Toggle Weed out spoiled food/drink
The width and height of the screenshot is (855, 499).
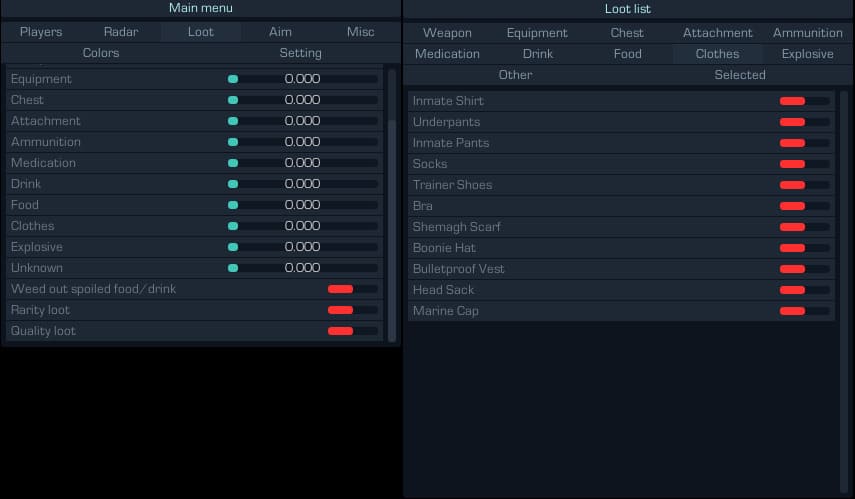352,289
